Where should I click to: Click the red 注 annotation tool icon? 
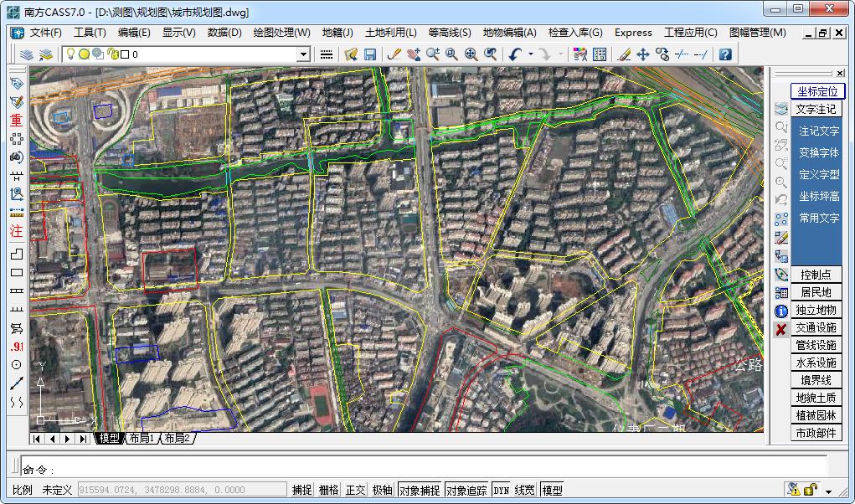coord(16,231)
